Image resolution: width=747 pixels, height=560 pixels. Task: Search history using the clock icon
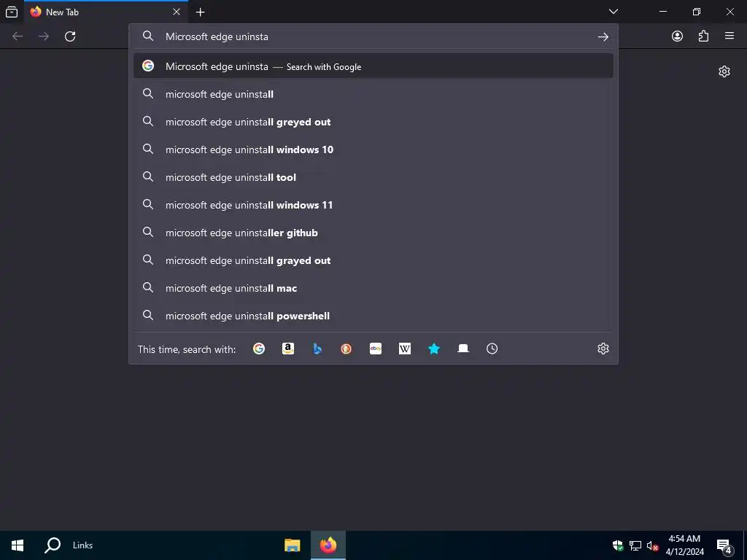tap(492, 349)
